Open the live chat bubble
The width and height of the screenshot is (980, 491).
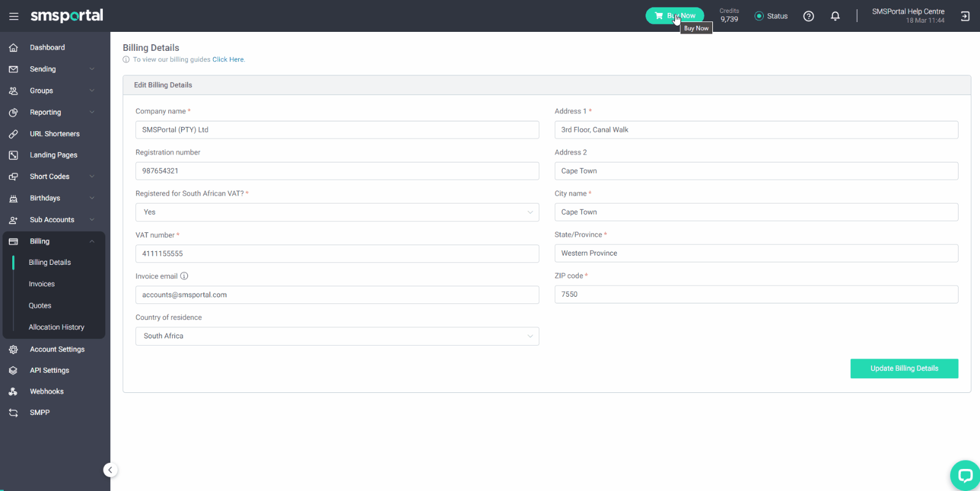coord(965,476)
